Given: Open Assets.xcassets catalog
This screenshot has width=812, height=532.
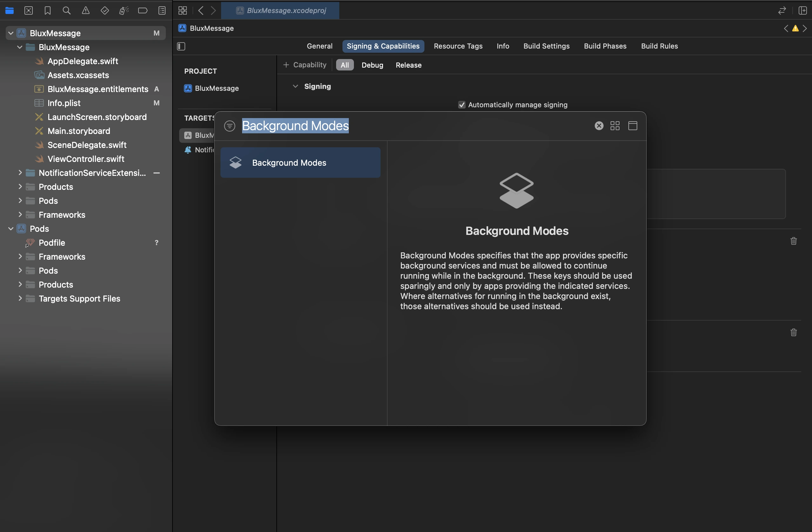Looking at the screenshot, I should (78, 75).
